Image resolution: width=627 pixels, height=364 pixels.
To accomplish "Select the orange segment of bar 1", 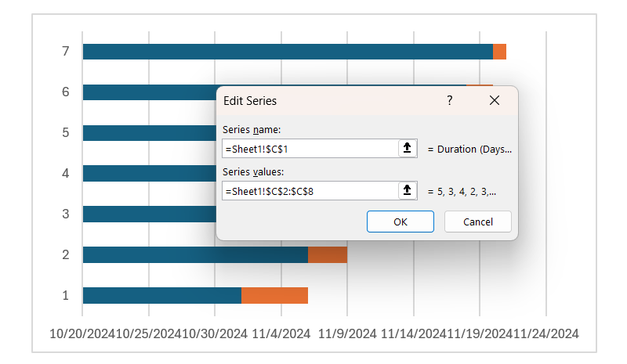I will 274,295.
